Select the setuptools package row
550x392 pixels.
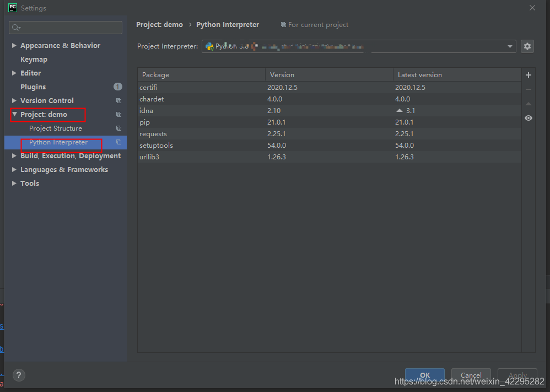[330, 146]
